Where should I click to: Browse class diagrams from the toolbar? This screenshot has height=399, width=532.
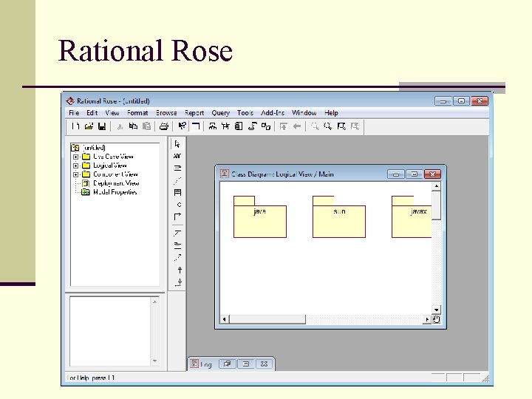[213, 126]
